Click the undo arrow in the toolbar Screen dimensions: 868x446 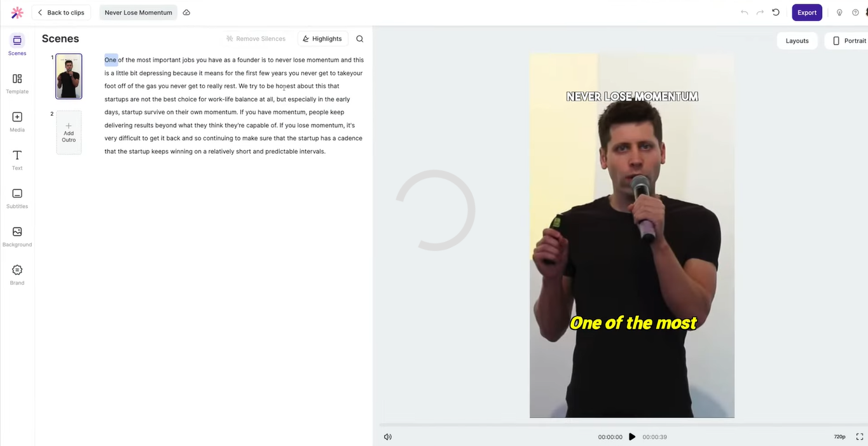coord(744,12)
